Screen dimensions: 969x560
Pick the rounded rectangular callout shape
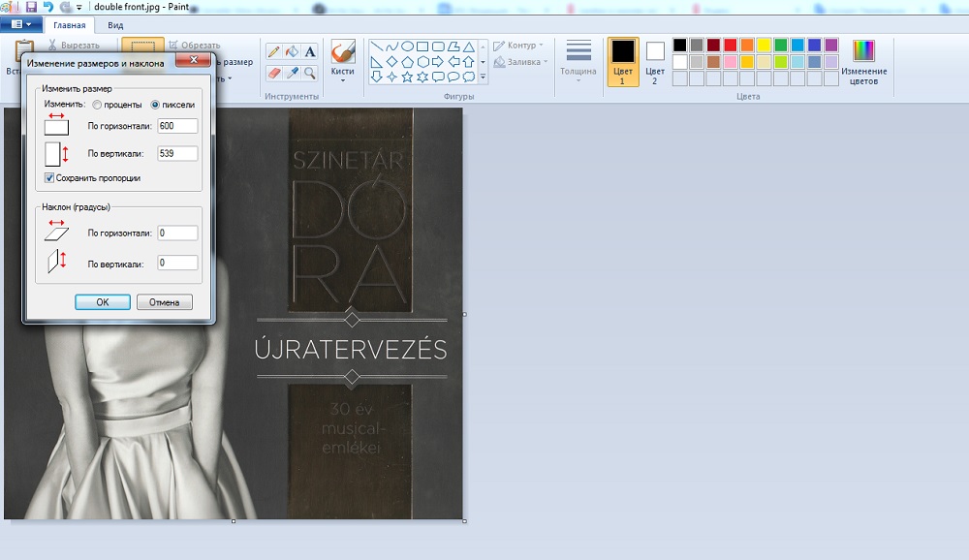(438, 77)
